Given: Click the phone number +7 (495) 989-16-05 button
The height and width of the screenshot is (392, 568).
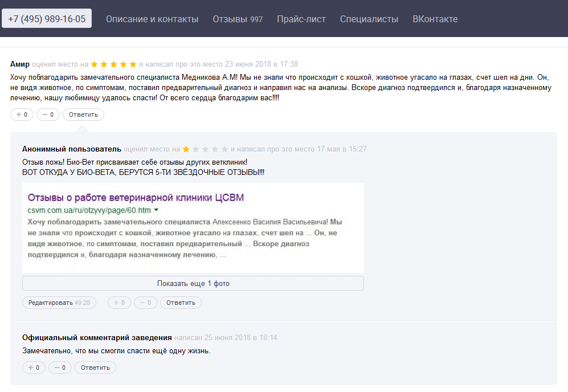Looking at the screenshot, I should point(47,18).
